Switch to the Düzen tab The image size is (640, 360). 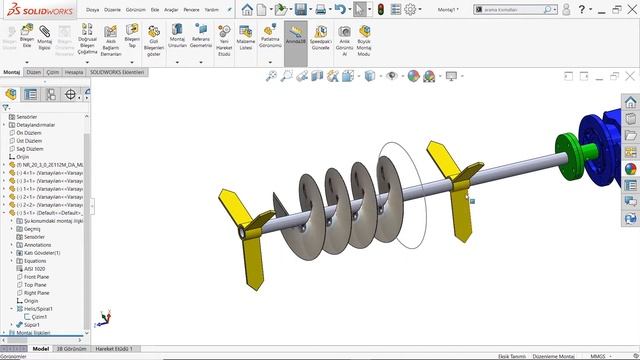[34, 72]
